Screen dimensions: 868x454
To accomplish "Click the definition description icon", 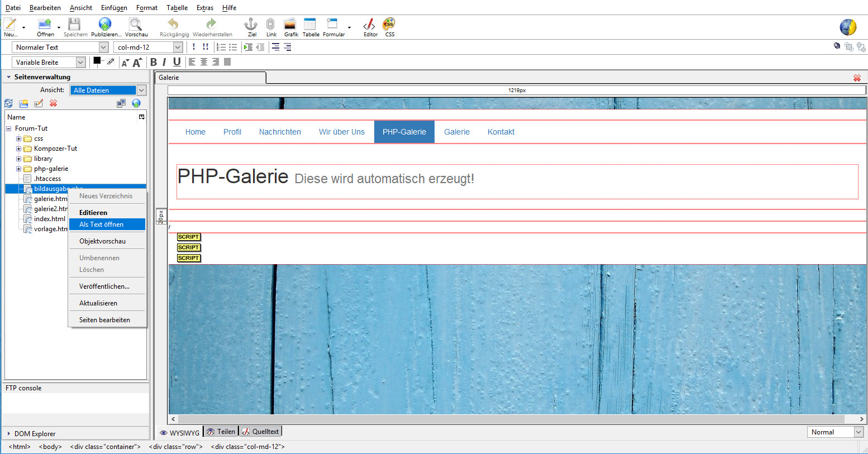I will click(288, 47).
